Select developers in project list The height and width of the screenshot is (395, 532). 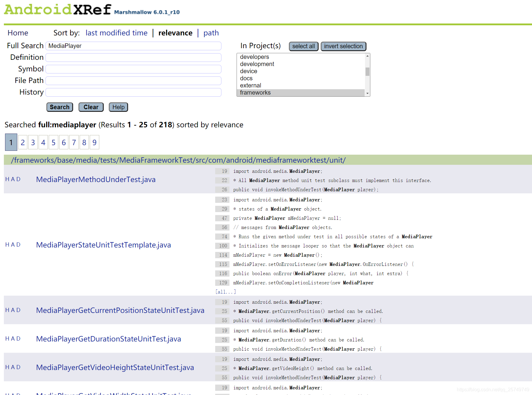[301, 57]
